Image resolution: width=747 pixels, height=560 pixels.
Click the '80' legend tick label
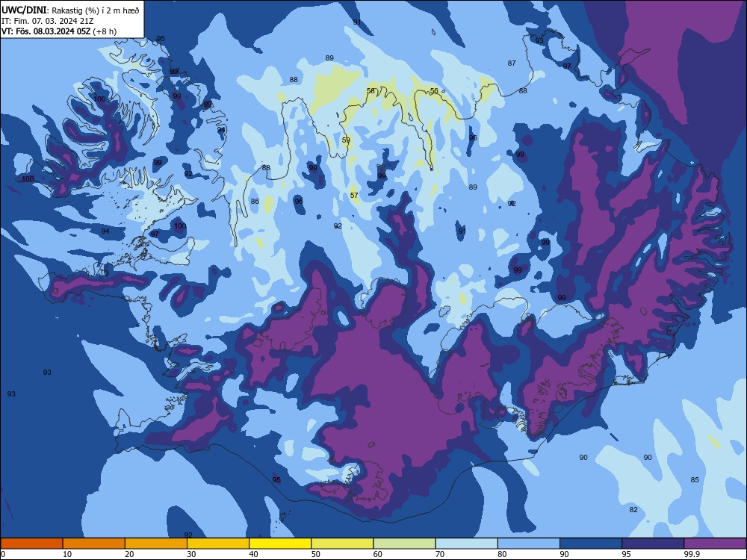click(x=503, y=554)
